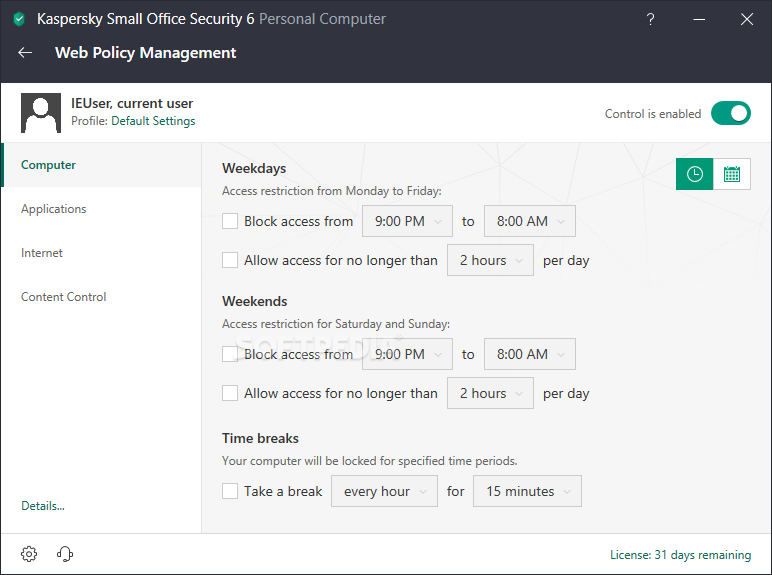Enable weekday Block access from checkbox
This screenshot has width=772, height=575.
pos(230,221)
